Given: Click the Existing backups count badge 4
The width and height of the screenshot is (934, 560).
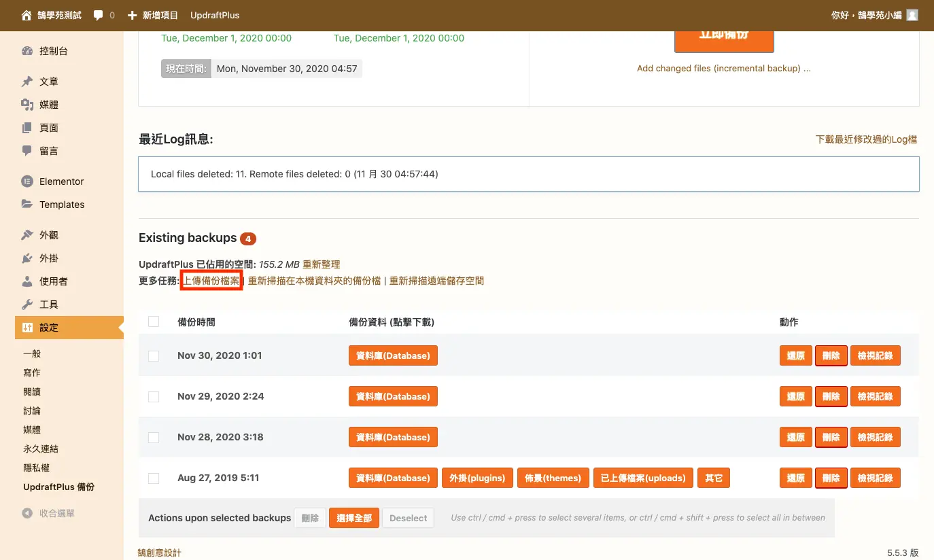Looking at the screenshot, I should pos(248,239).
